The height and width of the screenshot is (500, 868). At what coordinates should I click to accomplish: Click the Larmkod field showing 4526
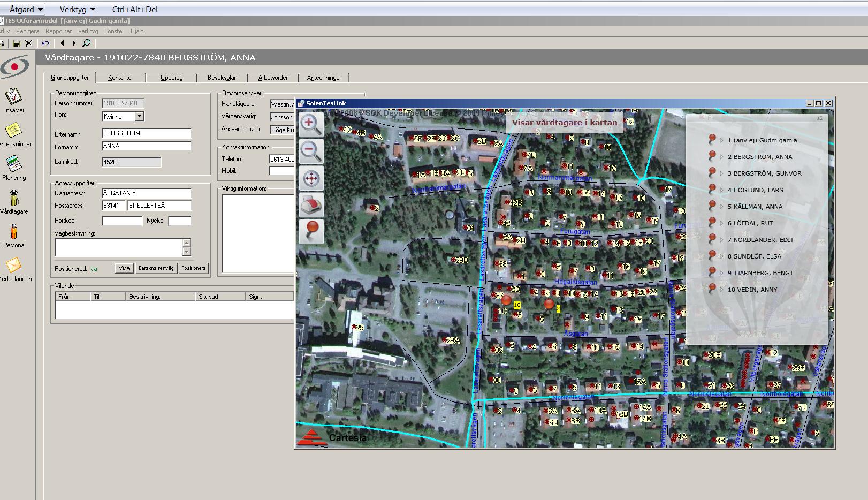point(131,162)
